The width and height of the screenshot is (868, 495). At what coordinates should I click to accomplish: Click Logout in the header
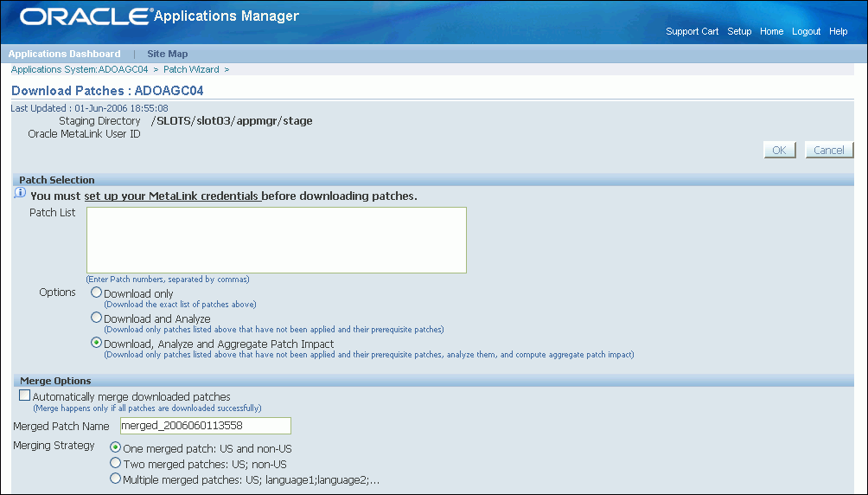806,32
